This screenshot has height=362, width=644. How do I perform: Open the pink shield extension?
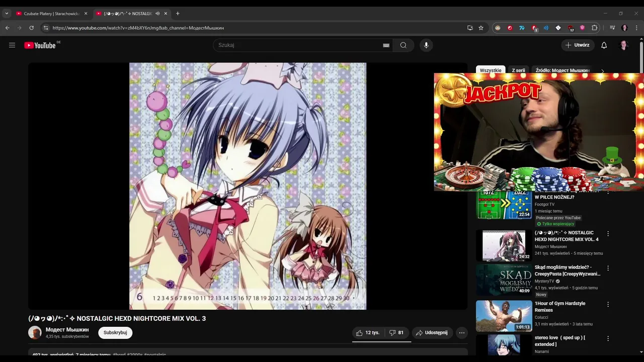coord(583,28)
